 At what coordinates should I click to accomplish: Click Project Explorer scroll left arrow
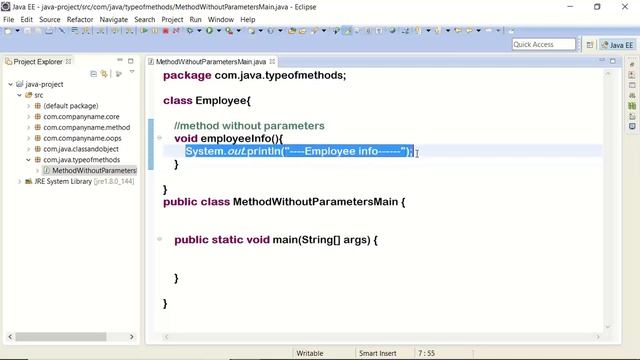10,337
